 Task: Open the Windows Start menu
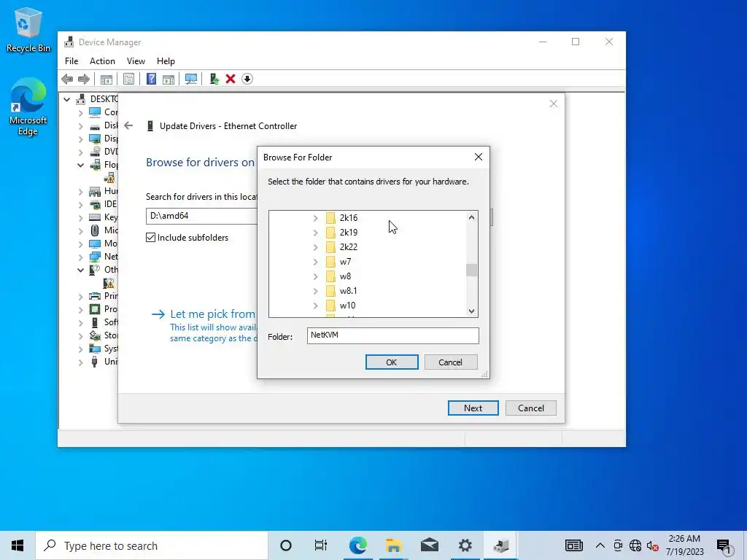[x=18, y=545]
